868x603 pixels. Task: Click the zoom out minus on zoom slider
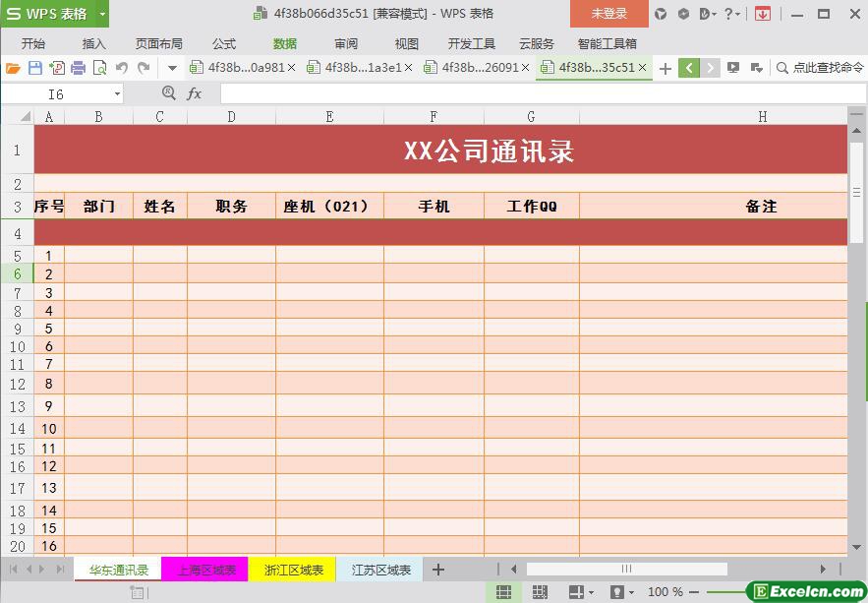point(694,592)
